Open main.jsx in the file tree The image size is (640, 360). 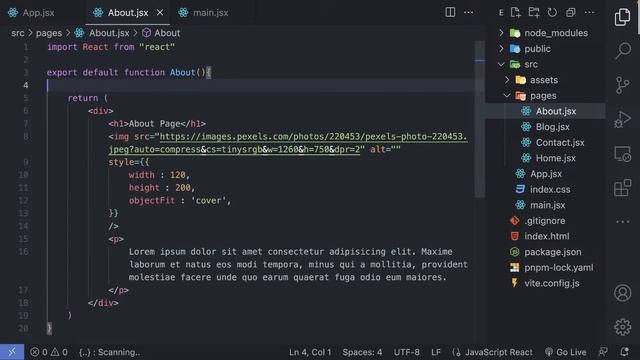pyautogui.click(x=545, y=205)
